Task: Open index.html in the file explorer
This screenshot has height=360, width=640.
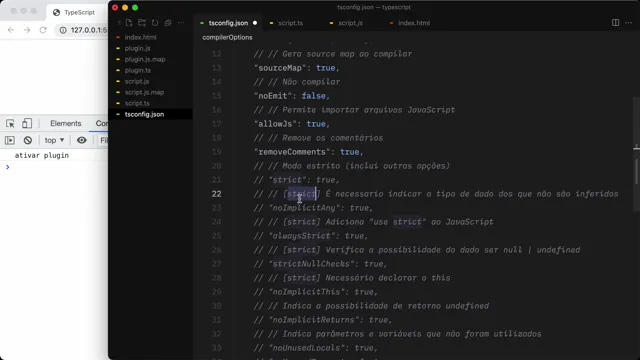Action: pyautogui.click(x=140, y=37)
